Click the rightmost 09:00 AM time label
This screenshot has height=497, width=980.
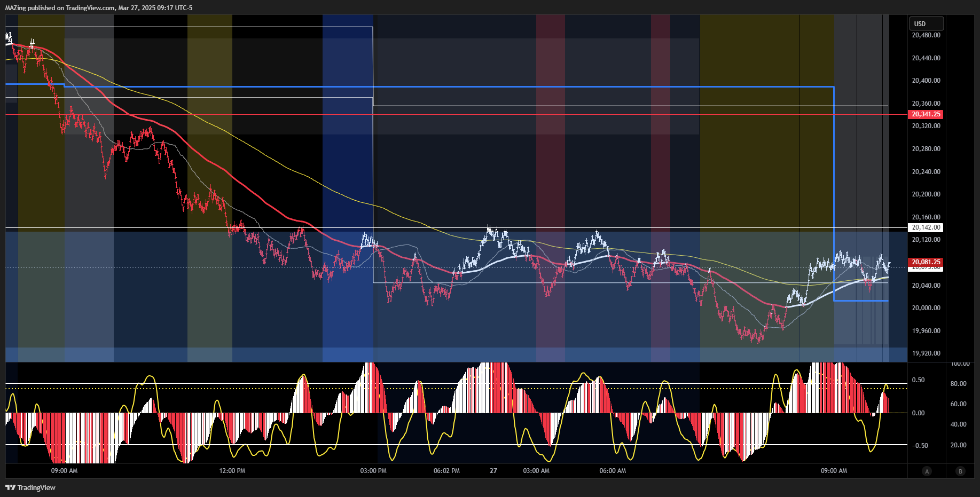[834, 471]
